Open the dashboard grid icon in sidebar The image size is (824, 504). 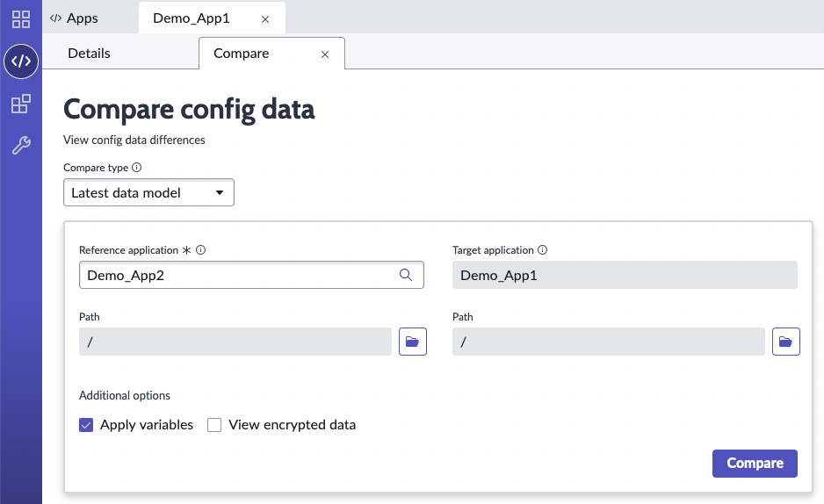21,19
